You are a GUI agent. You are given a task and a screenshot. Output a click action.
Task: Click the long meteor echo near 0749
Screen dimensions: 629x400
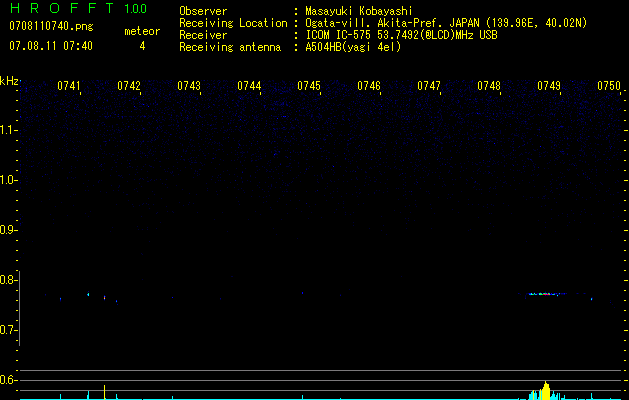pyautogui.click(x=546, y=294)
